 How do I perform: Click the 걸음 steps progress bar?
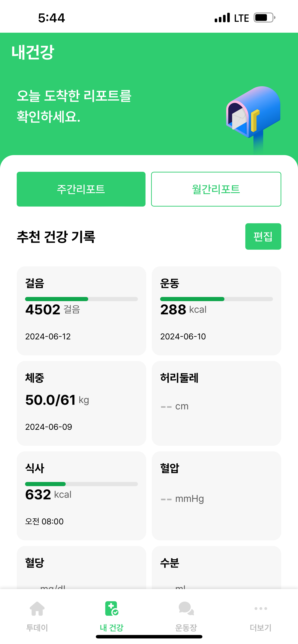pyautogui.click(x=81, y=299)
